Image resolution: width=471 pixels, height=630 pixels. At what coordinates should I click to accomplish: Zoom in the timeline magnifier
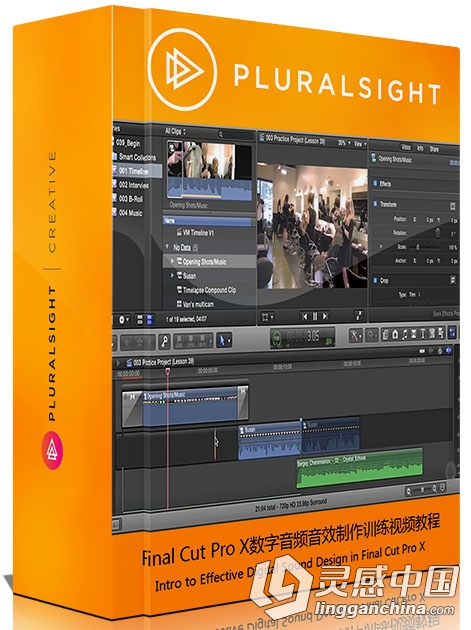434,489
